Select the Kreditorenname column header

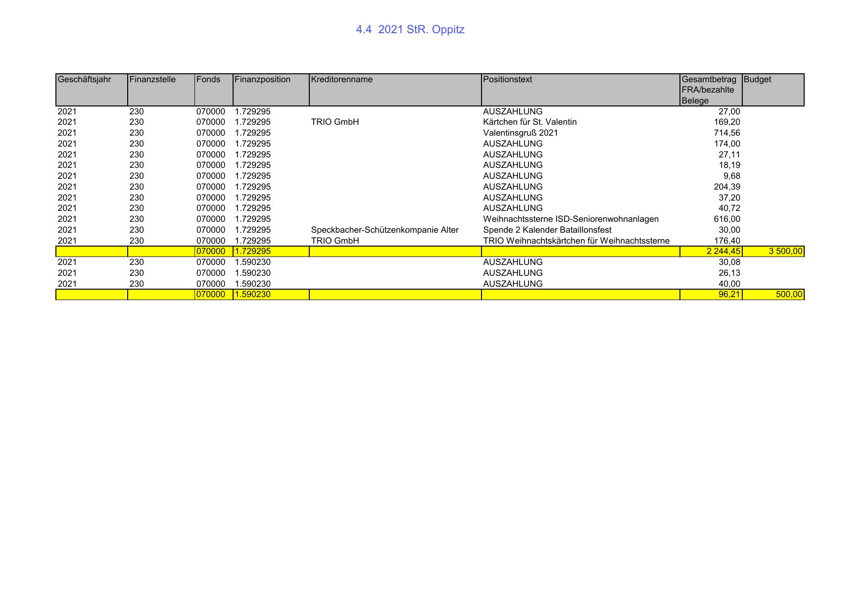[341, 80]
